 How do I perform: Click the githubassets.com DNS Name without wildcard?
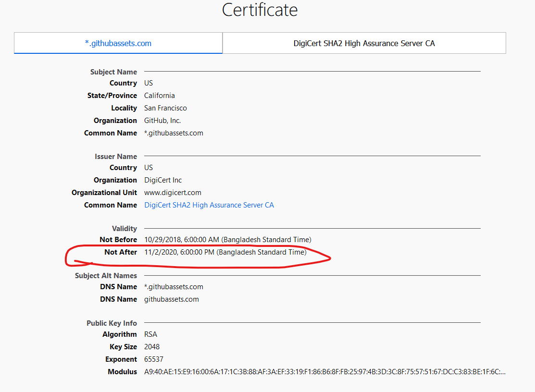pos(171,300)
